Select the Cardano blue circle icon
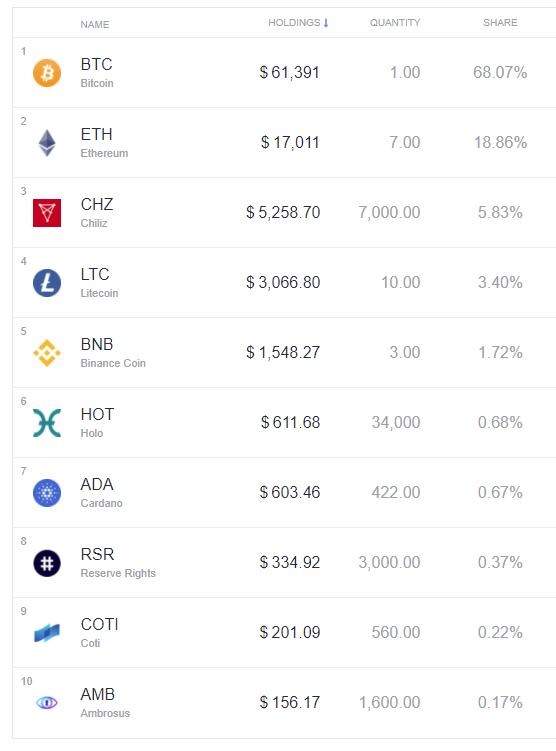The width and height of the screenshot is (556, 751). (47, 493)
